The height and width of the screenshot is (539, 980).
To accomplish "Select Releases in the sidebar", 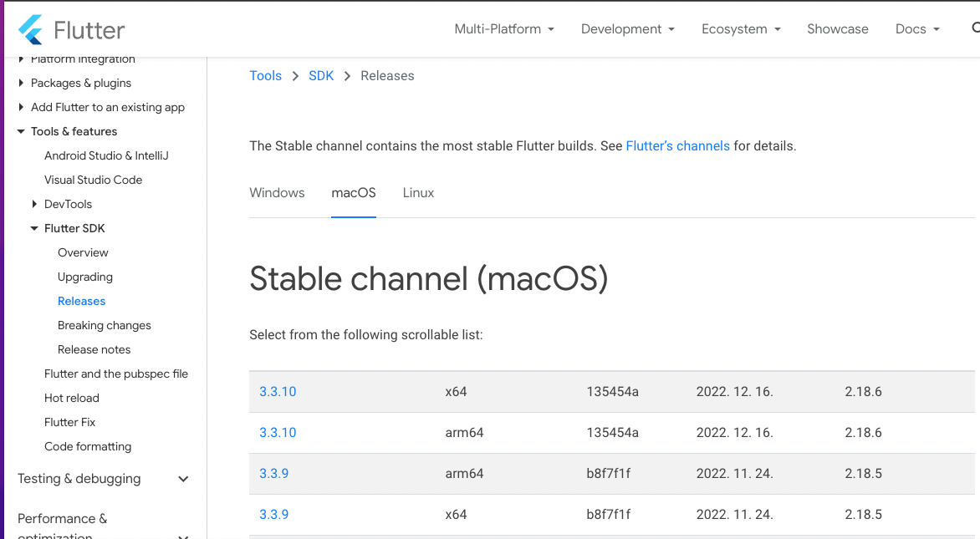I will tap(81, 301).
